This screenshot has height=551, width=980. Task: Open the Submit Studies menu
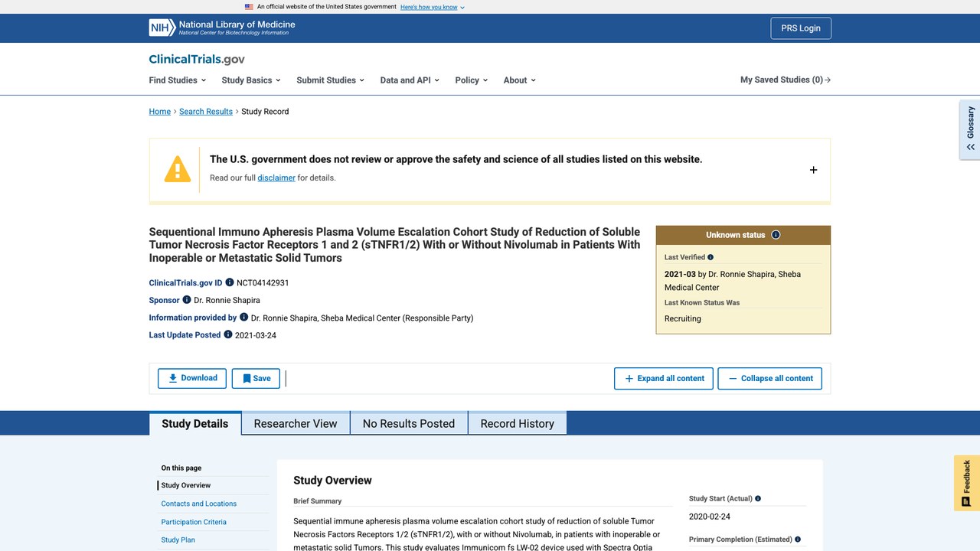point(330,80)
